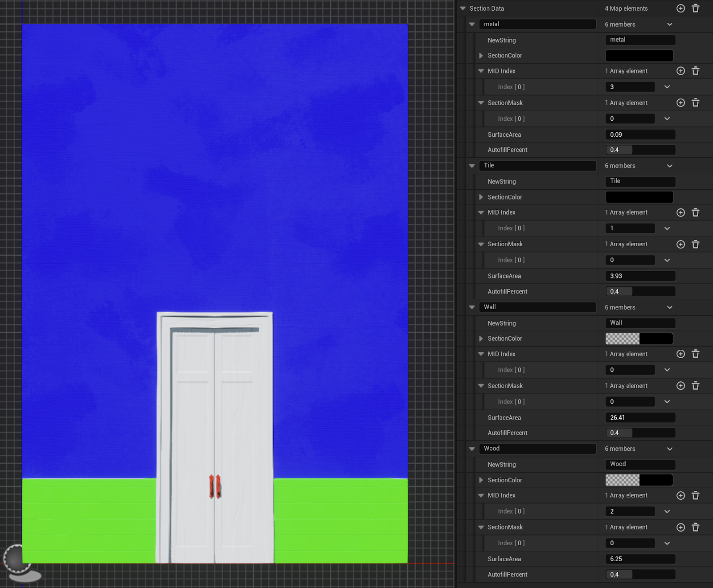Clear the Tile MID Index array
This screenshot has height=588, width=713.
(695, 212)
